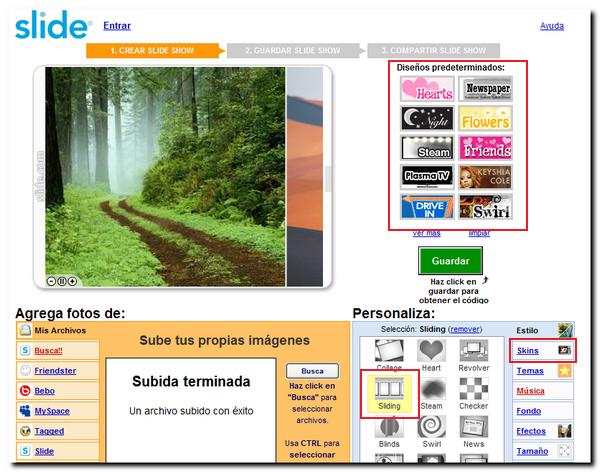Open the Efectos customization tab
This screenshot has height=472, width=600.
coord(543,431)
